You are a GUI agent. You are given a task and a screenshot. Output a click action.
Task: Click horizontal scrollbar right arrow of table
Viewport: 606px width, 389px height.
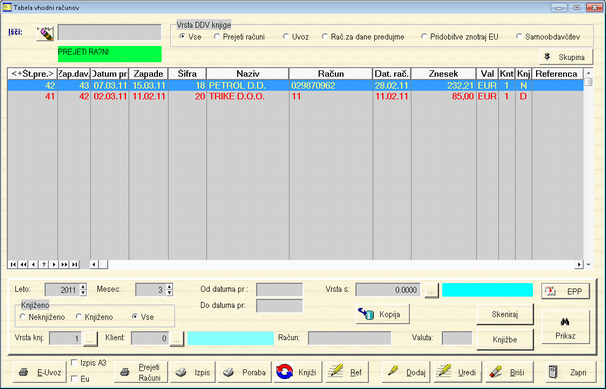(579, 264)
